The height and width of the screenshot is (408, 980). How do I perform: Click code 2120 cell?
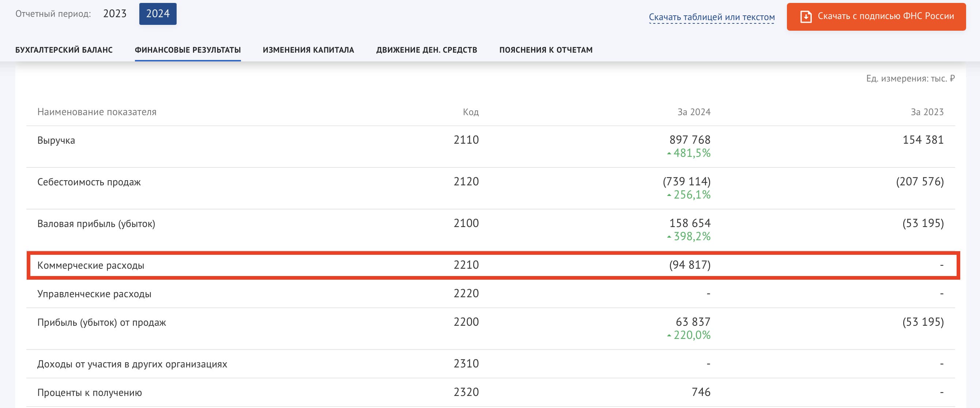[466, 181]
